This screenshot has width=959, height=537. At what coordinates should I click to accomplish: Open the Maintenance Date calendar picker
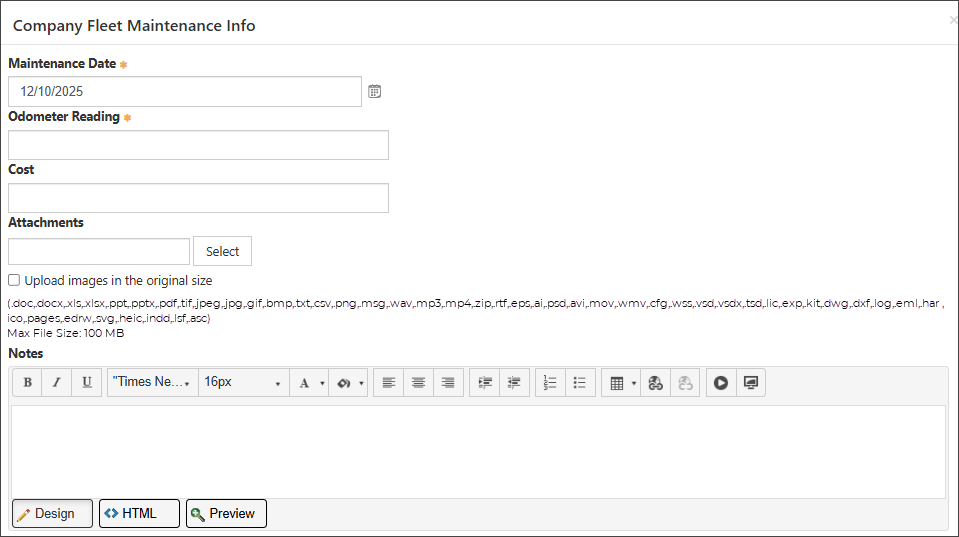point(374,91)
